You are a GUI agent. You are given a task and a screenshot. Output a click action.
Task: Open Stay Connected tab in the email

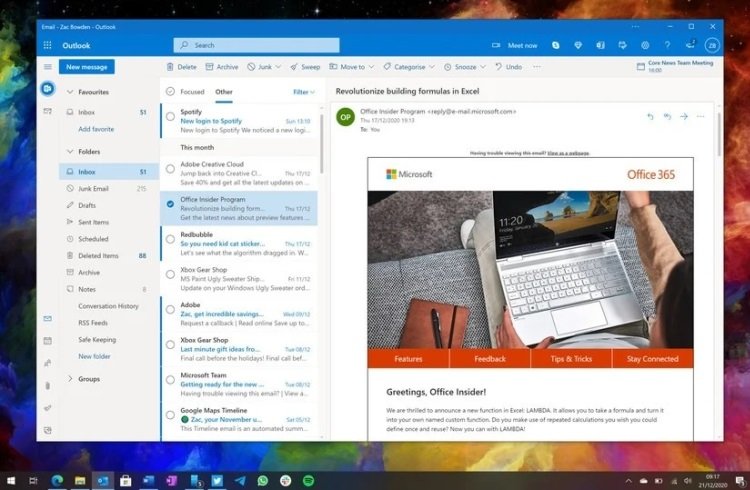click(x=652, y=358)
